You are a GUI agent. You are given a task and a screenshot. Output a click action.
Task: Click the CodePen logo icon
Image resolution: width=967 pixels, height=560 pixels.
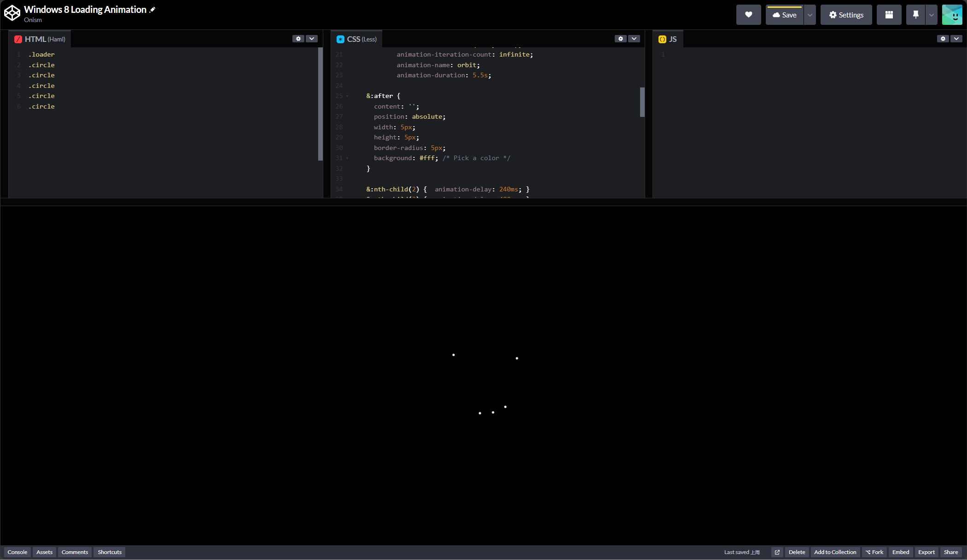point(12,13)
